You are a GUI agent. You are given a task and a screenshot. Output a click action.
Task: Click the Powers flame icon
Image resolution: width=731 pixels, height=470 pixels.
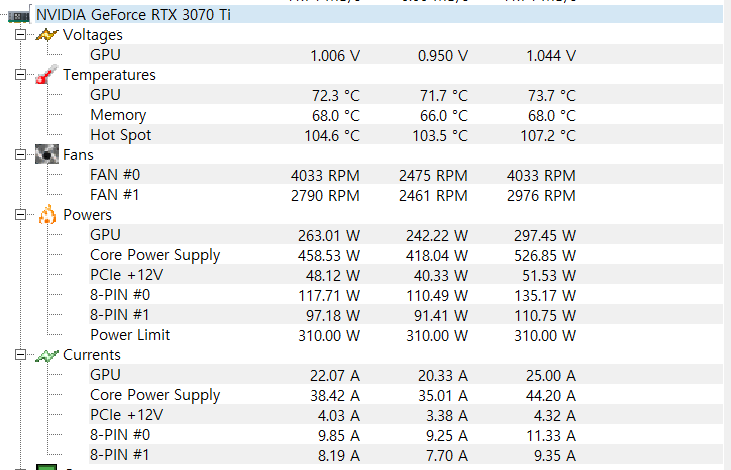(x=47, y=214)
